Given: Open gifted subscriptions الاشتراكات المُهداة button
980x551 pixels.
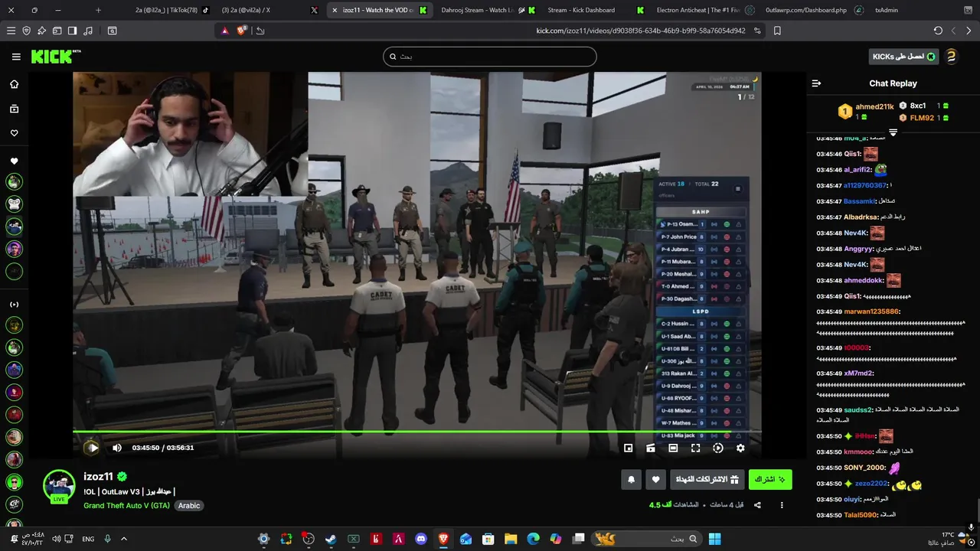Looking at the screenshot, I should [x=708, y=479].
